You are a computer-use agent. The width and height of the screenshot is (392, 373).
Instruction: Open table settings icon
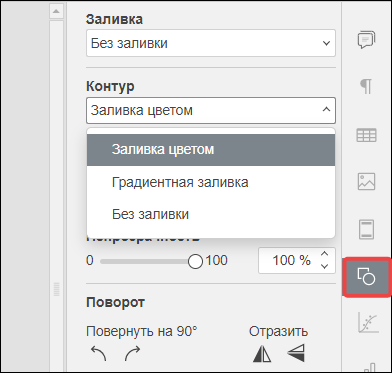tap(366, 135)
